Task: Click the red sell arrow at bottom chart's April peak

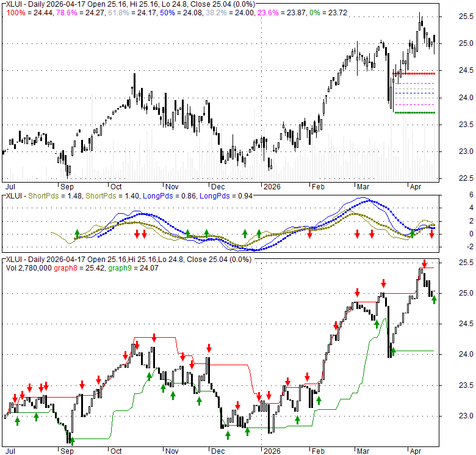Action: [424, 263]
